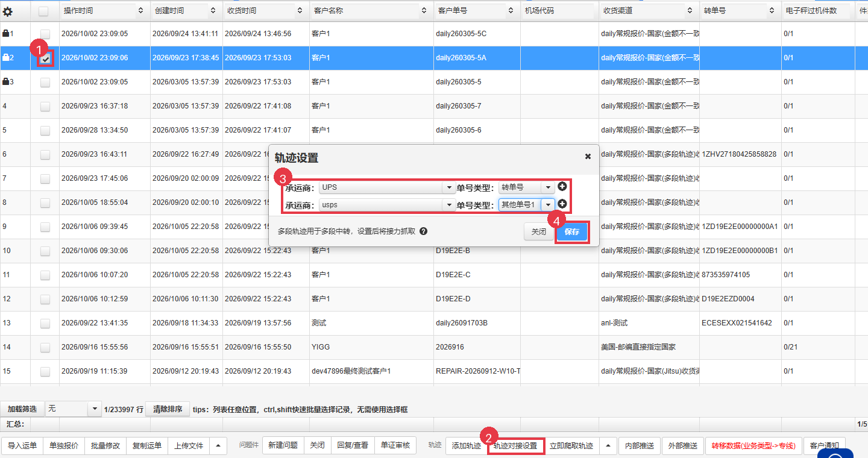The image size is (868, 458).
Task: Check the checkbox on row 4
Action: [45, 106]
